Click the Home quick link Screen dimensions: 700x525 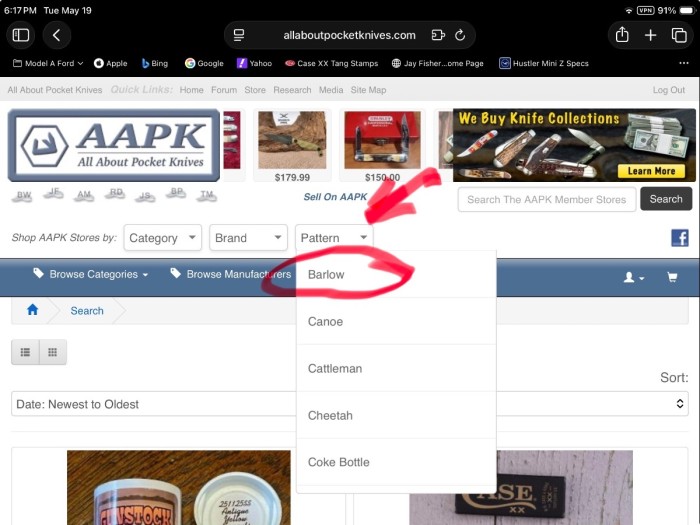[192, 90]
